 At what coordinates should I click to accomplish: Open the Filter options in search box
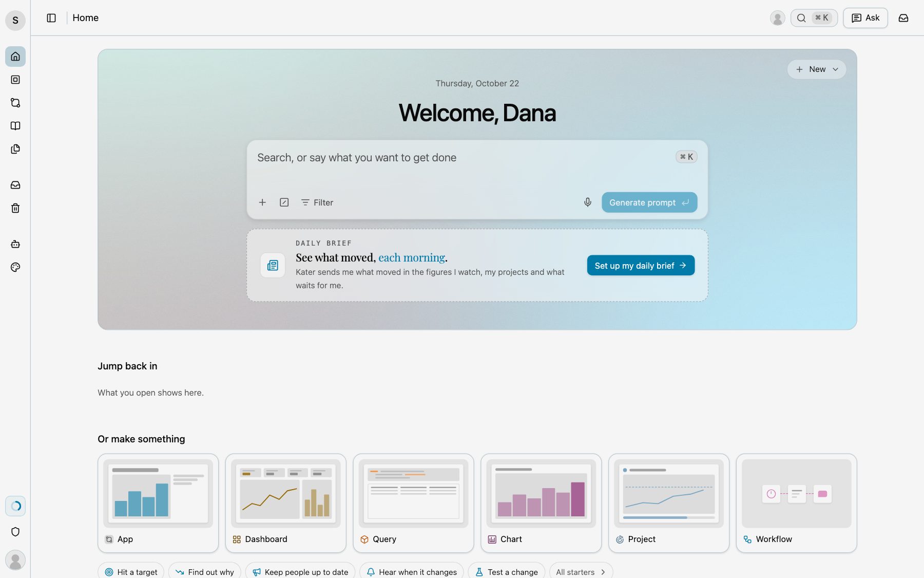[x=317, y=202]
